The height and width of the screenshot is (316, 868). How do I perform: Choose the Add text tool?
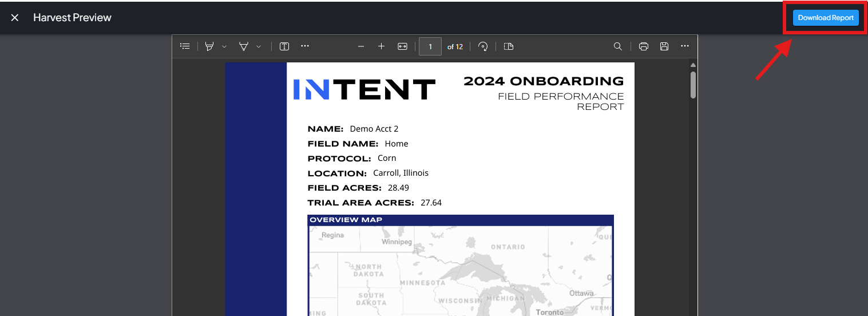point(284,46)
